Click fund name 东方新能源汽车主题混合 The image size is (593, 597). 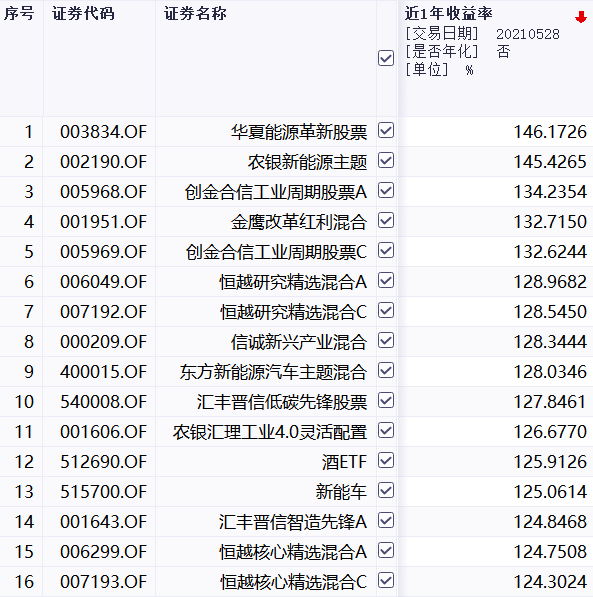pos(273,372)
